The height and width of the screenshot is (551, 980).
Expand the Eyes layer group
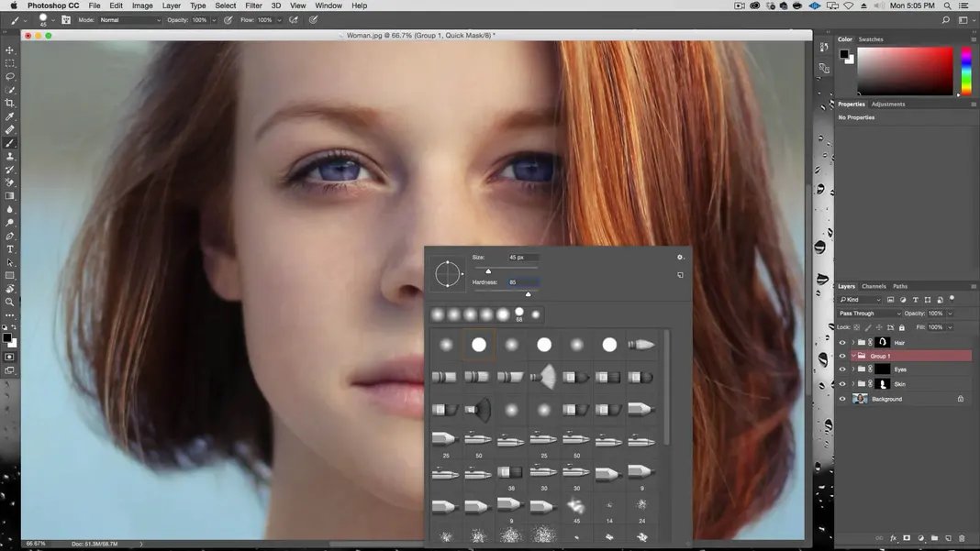[x=852, y=369]
